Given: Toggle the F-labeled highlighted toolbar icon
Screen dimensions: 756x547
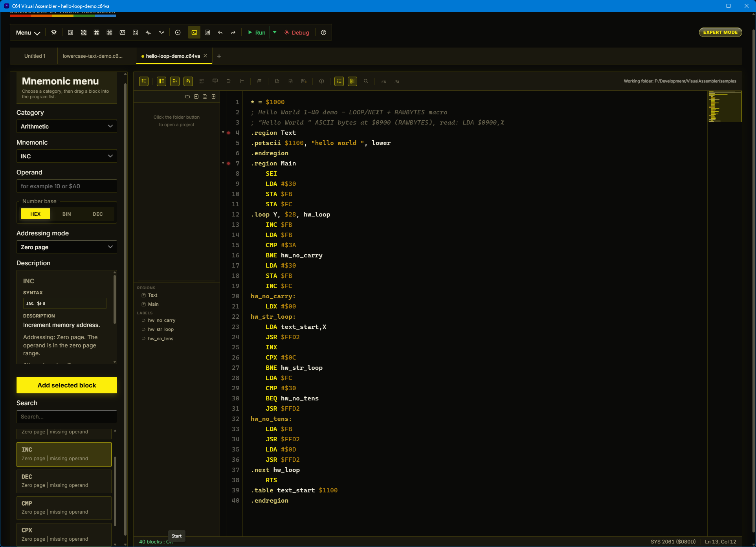Looking at the screenshot, I should coord(188,81).
